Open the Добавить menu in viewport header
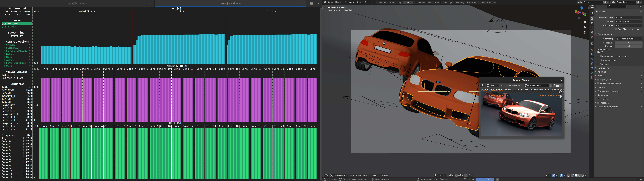This screenshot has height=181, width=644. pos(374,175)
